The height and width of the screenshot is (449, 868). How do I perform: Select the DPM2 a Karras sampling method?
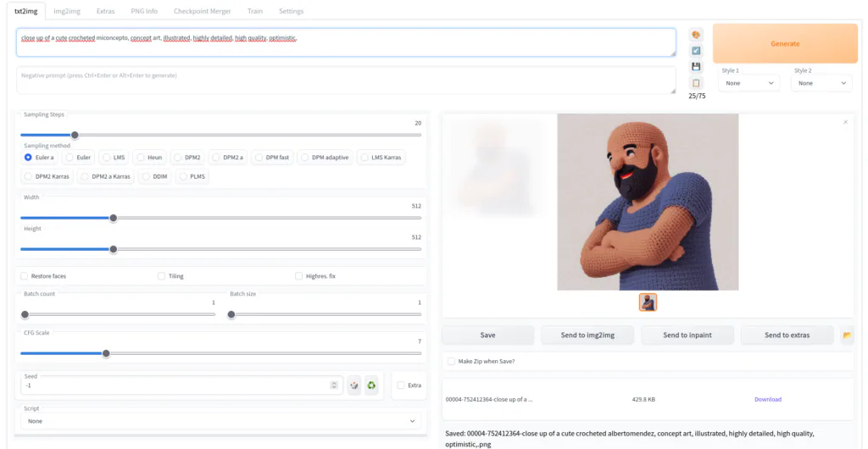(106, 176)
